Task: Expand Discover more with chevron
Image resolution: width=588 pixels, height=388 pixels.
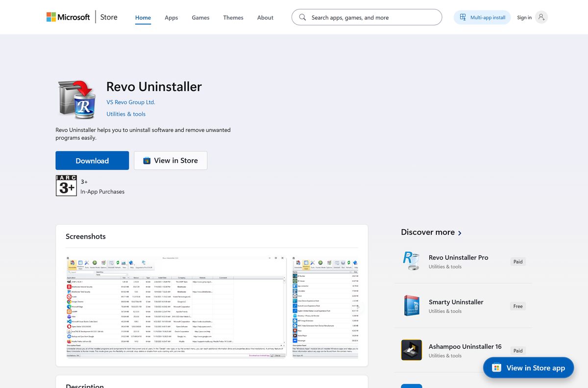Action: (x=460, y=233)
